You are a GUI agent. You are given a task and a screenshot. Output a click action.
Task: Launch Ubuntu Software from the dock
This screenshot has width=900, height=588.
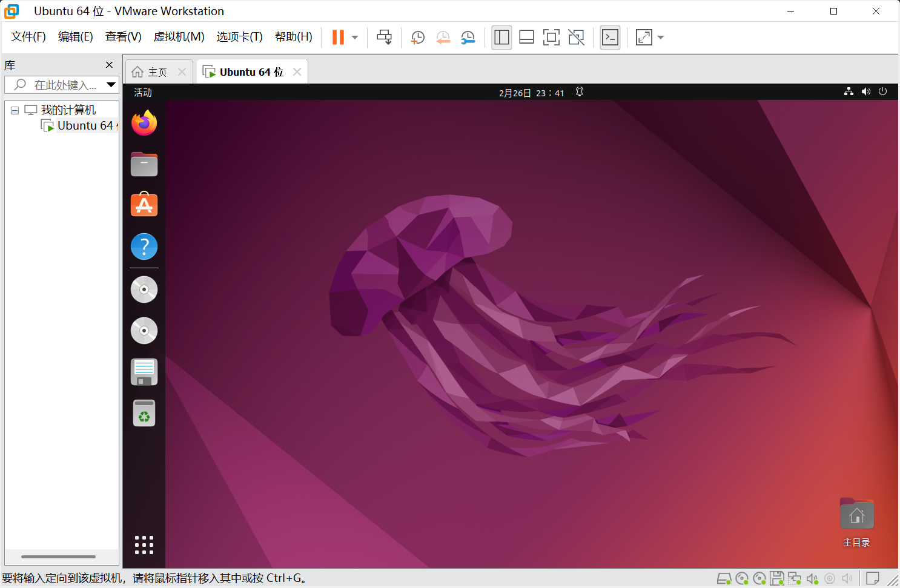[144, 205]
